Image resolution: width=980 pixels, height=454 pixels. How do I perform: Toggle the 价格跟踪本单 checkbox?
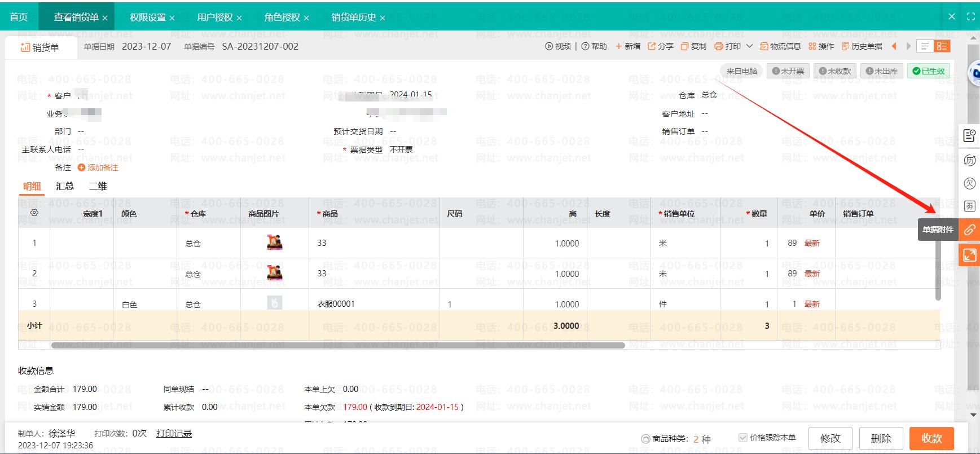743,438
